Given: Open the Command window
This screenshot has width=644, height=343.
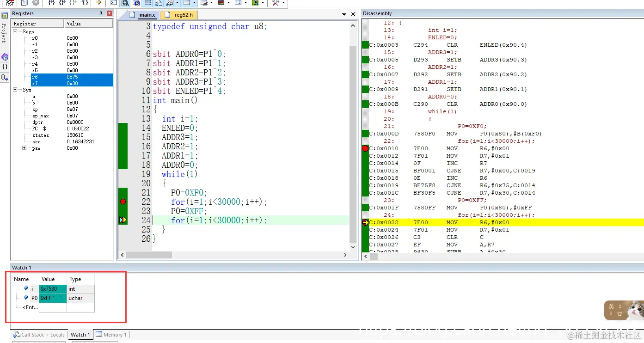Looking at the screenshot, I should click(x=113, y=3).
